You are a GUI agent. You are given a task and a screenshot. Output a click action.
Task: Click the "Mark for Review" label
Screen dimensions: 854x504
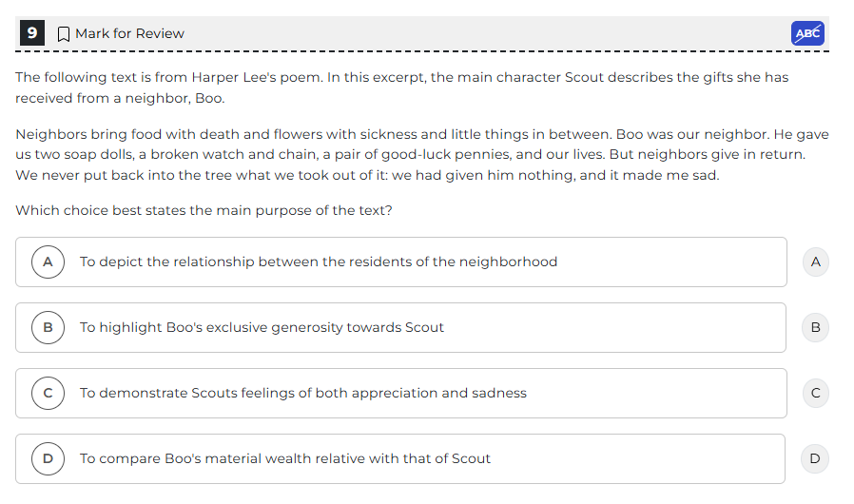[129, 34]
